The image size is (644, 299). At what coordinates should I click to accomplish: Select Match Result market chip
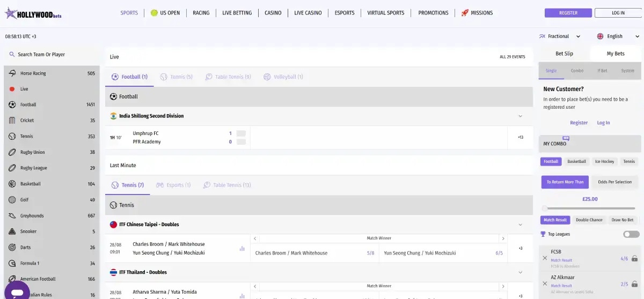pyautogui.click(x=555, y=220)
